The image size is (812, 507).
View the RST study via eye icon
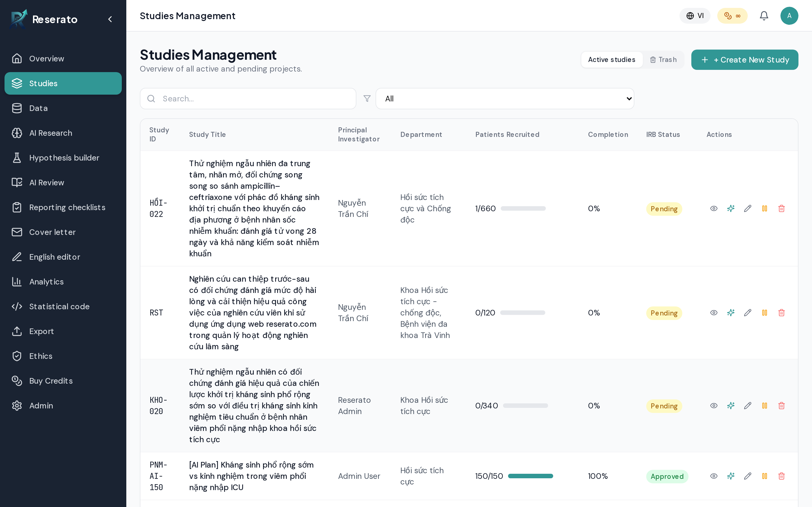click(714, 313)
